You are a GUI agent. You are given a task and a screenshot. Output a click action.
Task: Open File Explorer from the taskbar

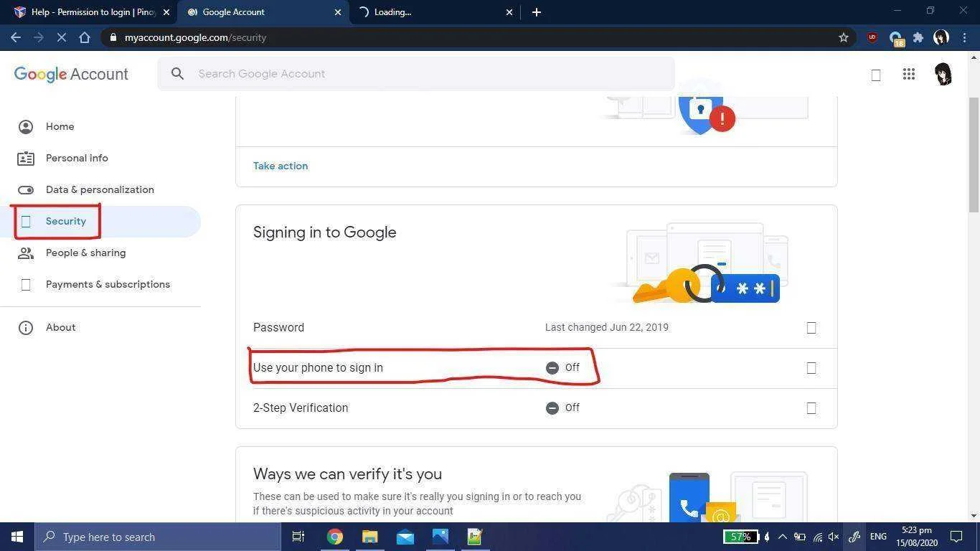tap(369, 537)
